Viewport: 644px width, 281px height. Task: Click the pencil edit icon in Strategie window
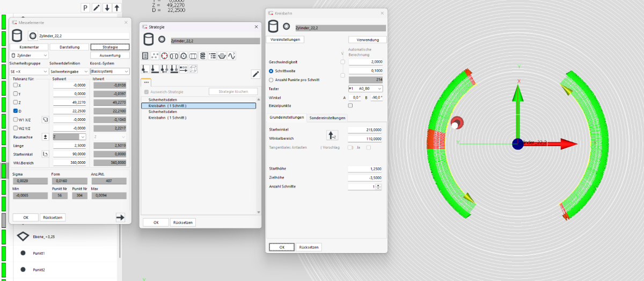click(255, 75)
